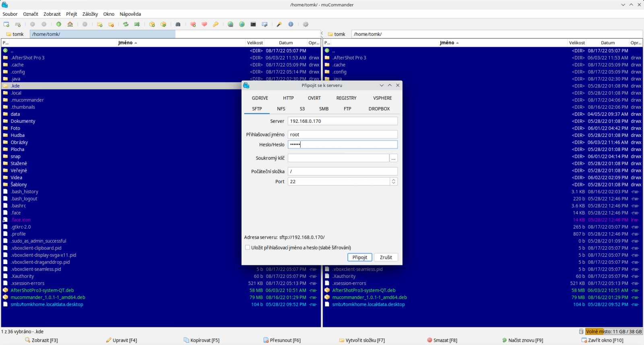Edit bookmarks heart icon
Image resolution: width=644 pixels, height=345 pixels.
click(204, 24)
